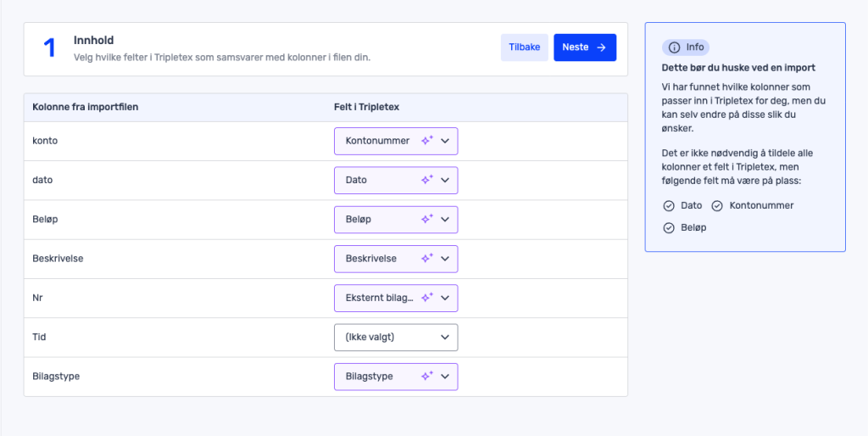
Task: Click the sparkle icon in Beskrivelse dropdown
Action: pos(427,259)
